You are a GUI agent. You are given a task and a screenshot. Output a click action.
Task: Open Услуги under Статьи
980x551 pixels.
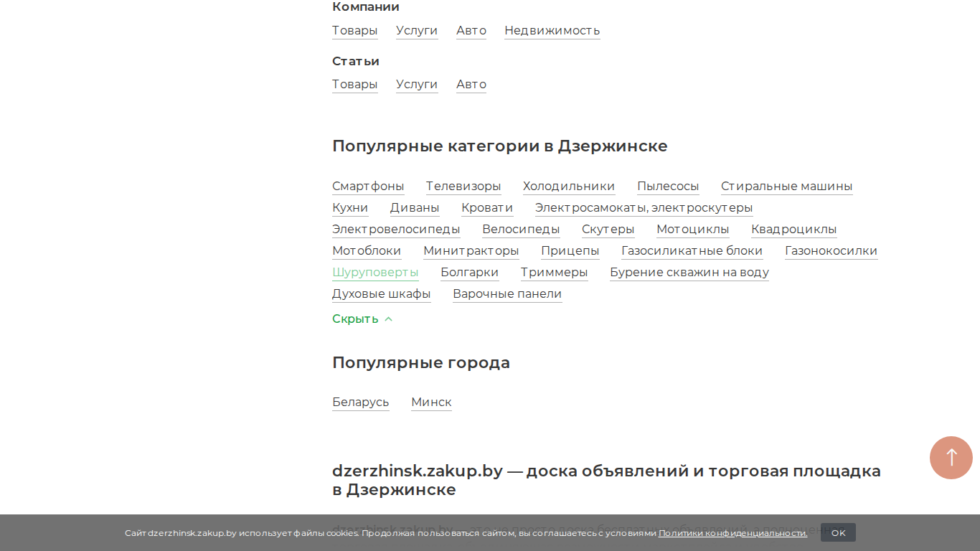click(417, 85)
